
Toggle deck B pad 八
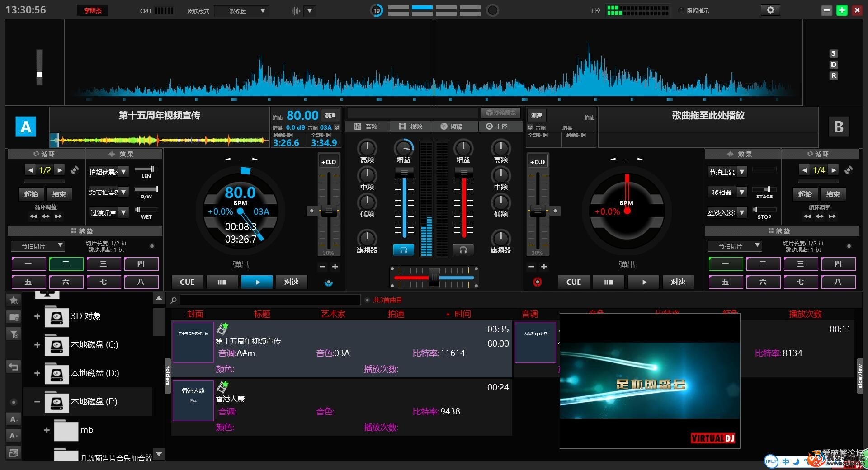[x=838, y=282]
